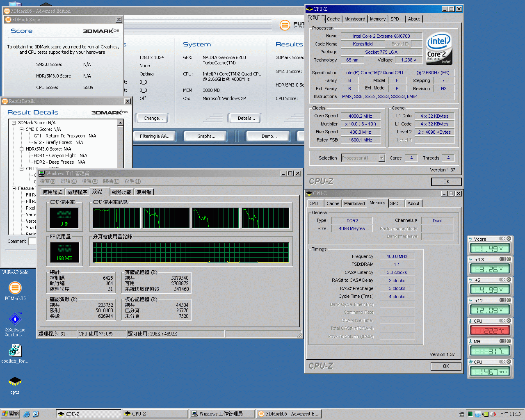Open the 應用程式 tab in Task Manager
Screen dimensions: 525x420
(53, 192)
